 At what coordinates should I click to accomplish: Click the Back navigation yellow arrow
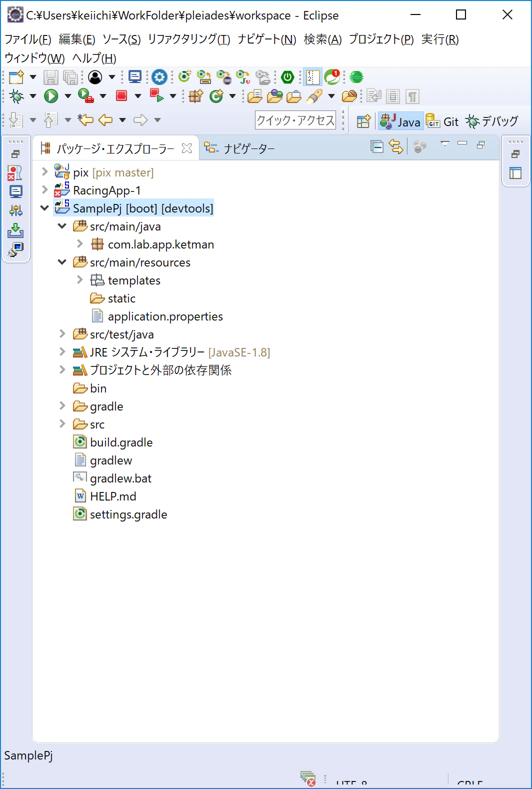tap(105, 120)
